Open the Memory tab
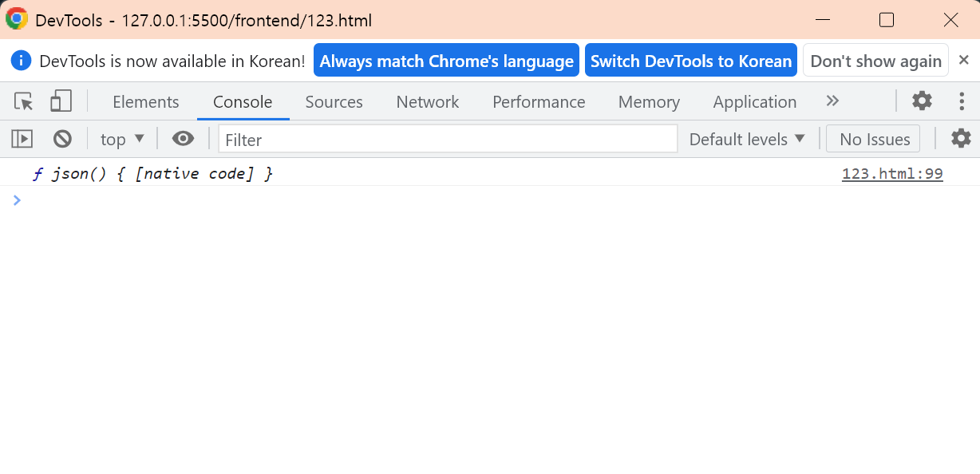Viewport: 980px width, 474px height. (x=649, y=101)
